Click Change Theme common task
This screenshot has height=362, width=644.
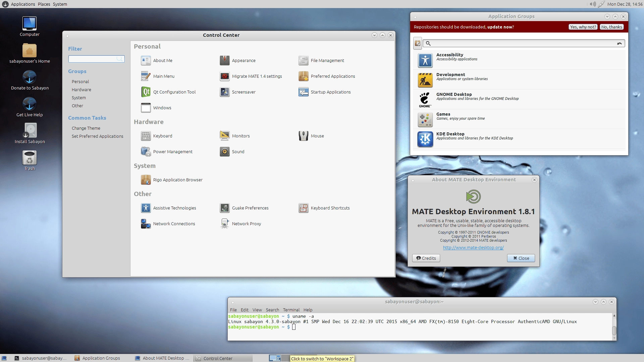click(86, 128)
